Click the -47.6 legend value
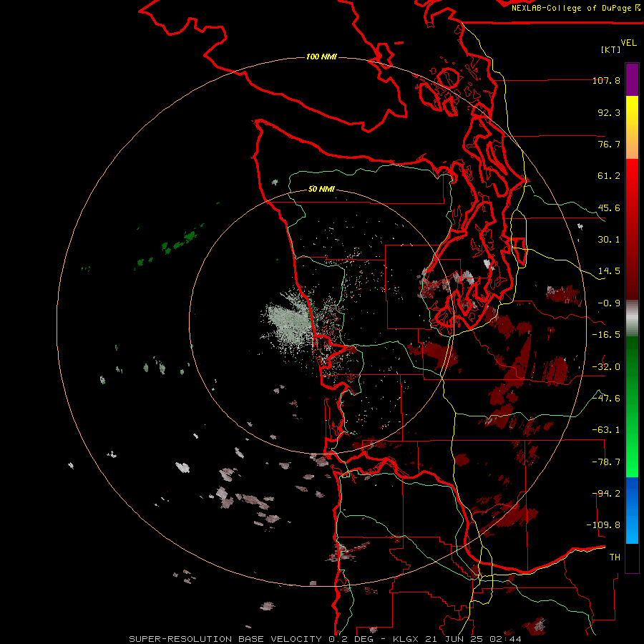Screen dimensions: 644x644 click(x=606, y=399)
